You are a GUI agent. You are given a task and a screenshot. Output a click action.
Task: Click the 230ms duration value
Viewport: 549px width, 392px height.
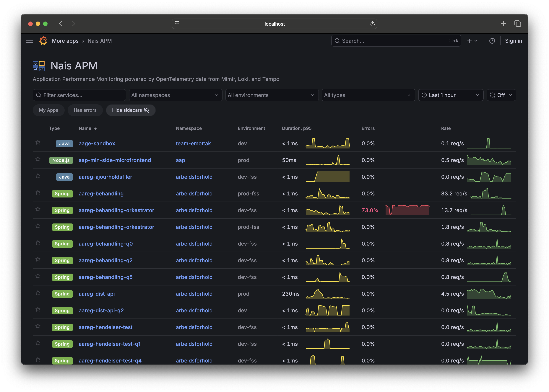(290, 294)
